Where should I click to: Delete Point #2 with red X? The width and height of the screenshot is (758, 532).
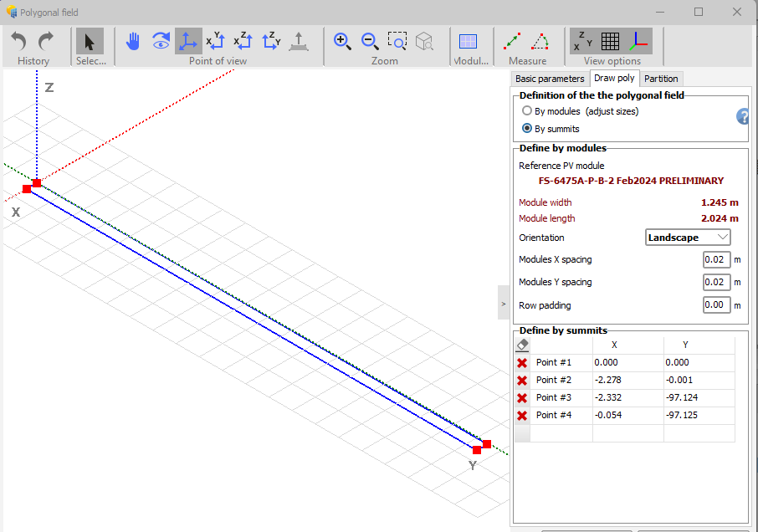(x=522, y=381)
